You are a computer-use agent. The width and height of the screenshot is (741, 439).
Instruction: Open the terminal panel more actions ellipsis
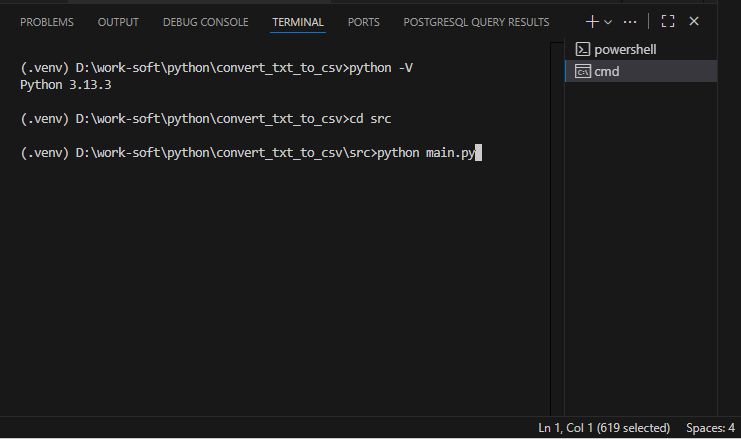(630, 22)
